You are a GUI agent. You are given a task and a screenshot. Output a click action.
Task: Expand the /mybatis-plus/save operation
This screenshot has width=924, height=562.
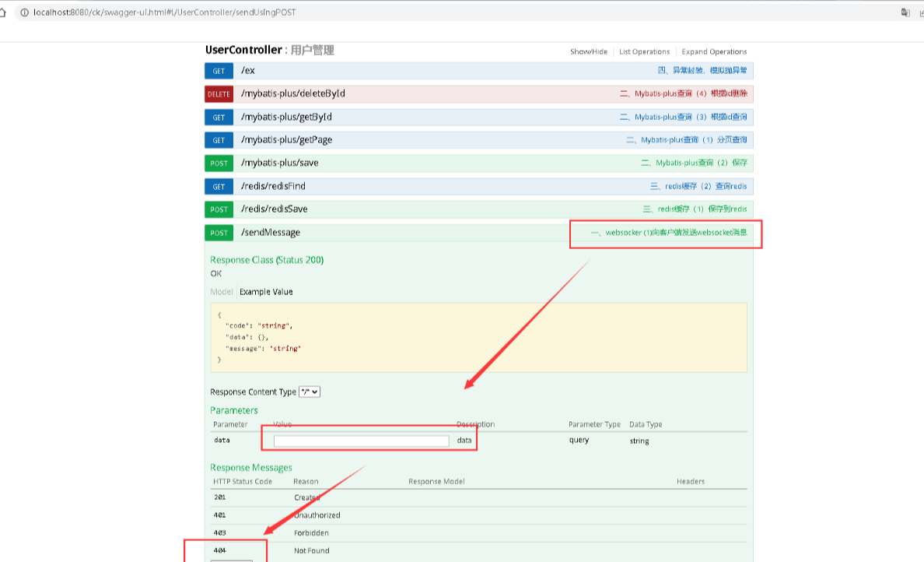coord(279,163)
